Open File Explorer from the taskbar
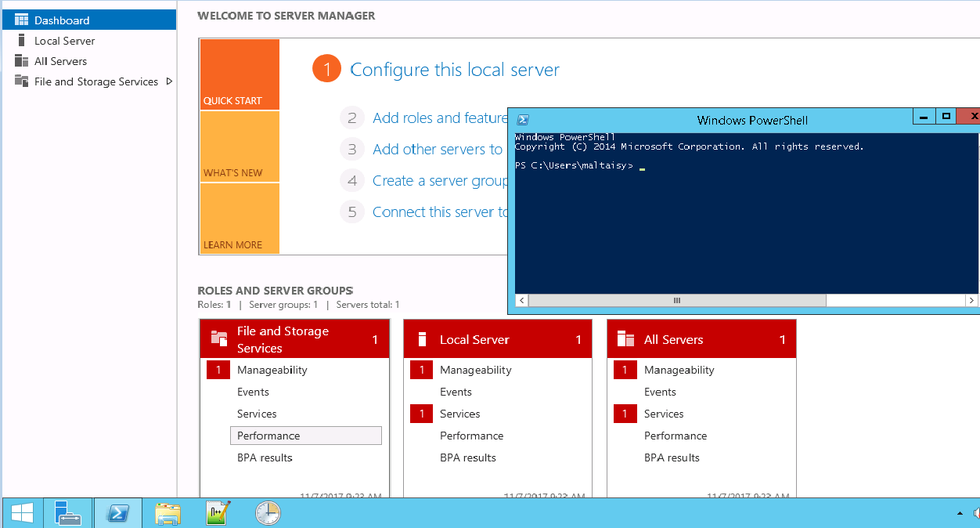Screen dimensions: 980x528 pos(168,513)
